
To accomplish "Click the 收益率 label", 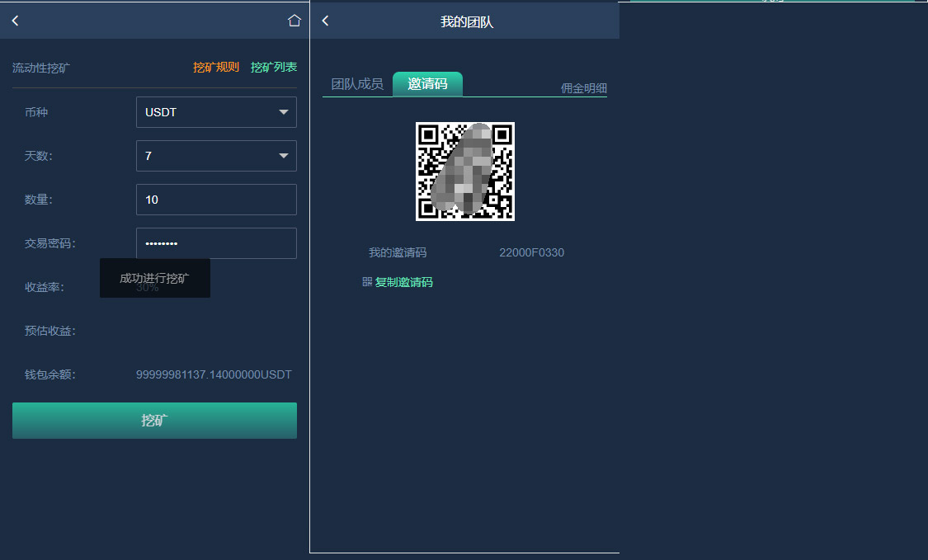I will click(x=45, y=287).
